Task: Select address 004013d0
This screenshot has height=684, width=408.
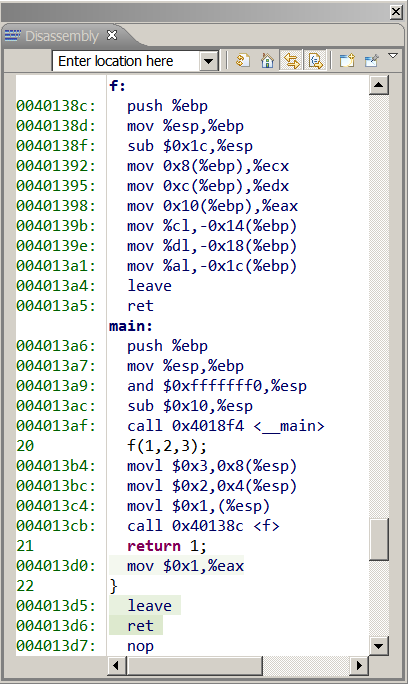Action: (56, 566)
